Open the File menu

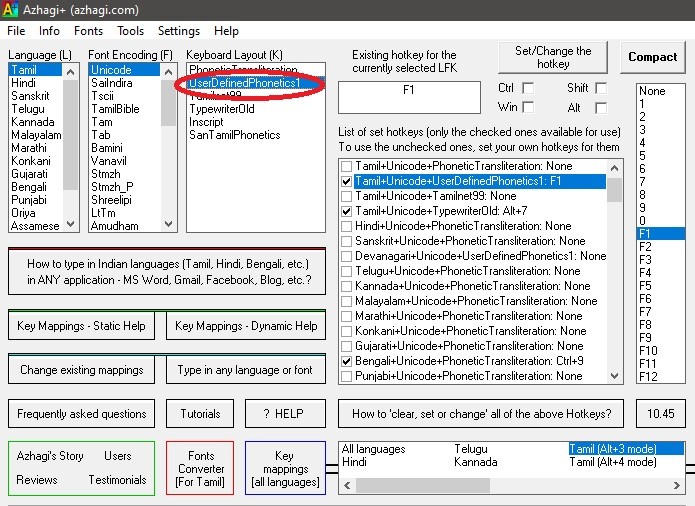[x=16, y=31]
